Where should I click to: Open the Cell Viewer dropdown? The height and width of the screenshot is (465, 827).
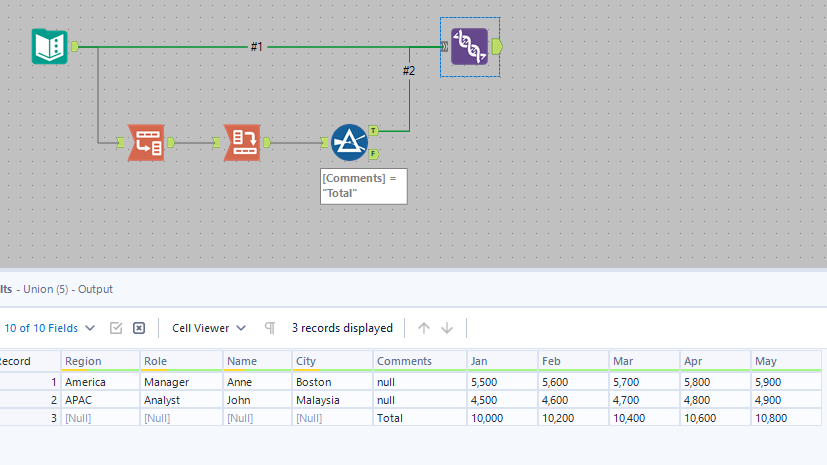tap(209, 328)
